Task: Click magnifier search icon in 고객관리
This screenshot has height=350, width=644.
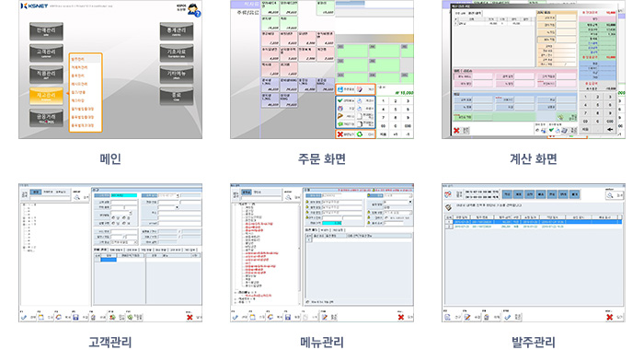Action: [76, 197]
